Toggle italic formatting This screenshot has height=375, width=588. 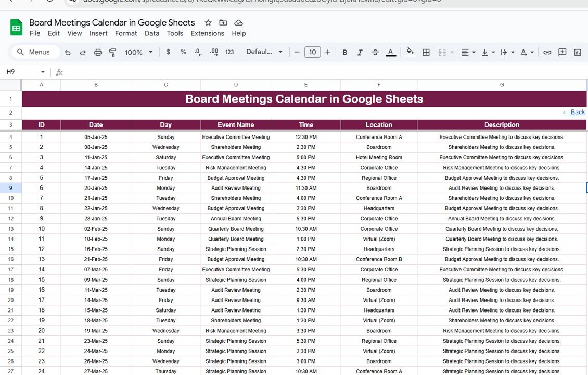click(360, 52)
